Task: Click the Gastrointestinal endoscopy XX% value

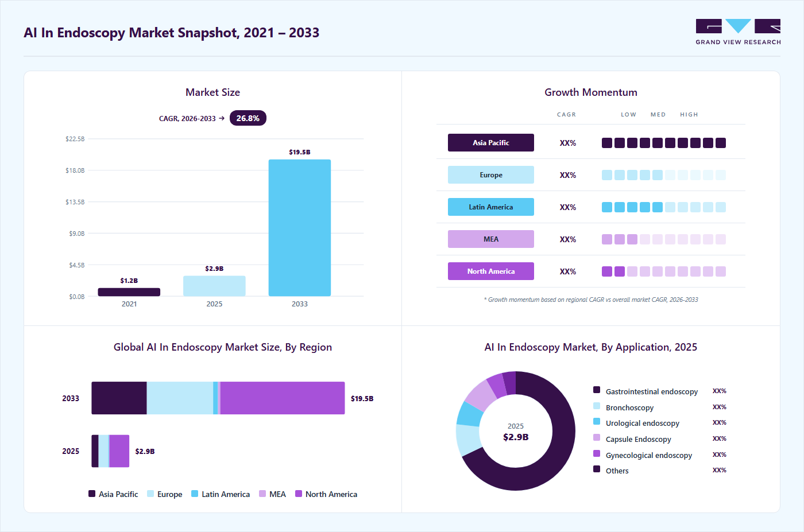Action: coord(720,391)
